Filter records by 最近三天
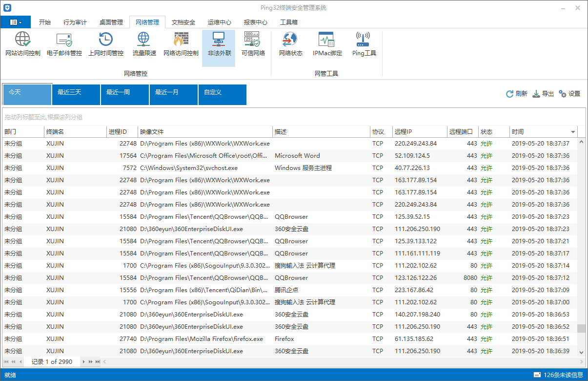The image size is (588, 381). click(76, 94)
